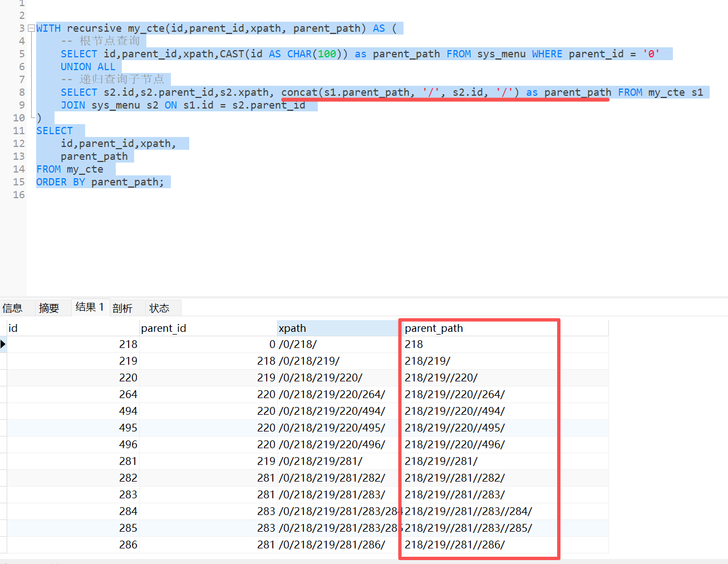Screen dimensions: 728x564
Task: Click line number 16 in the gutter
Action: [19, 195]
